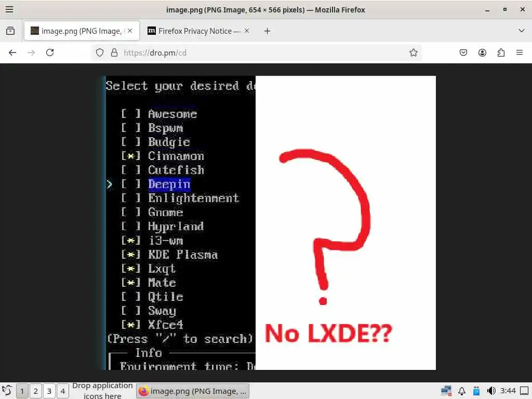Bookmark this page with the star
The height and width of the screenshot is (399, 532).
[413, 52]
